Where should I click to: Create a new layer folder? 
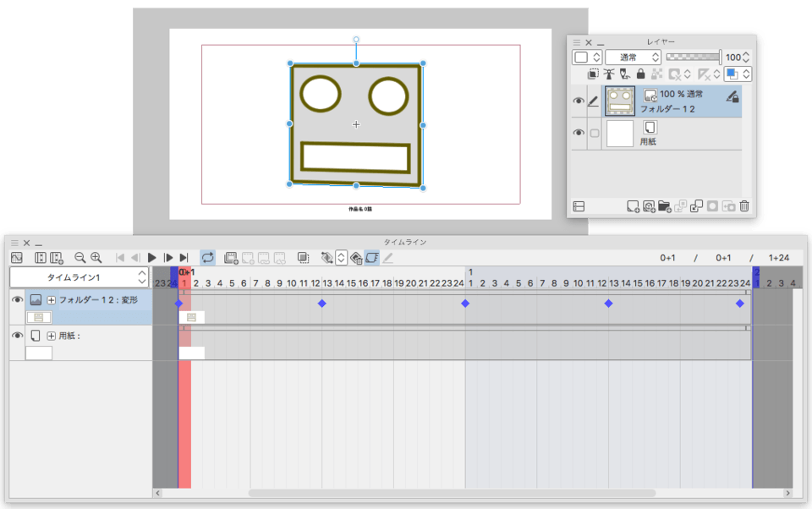(664, 206)
